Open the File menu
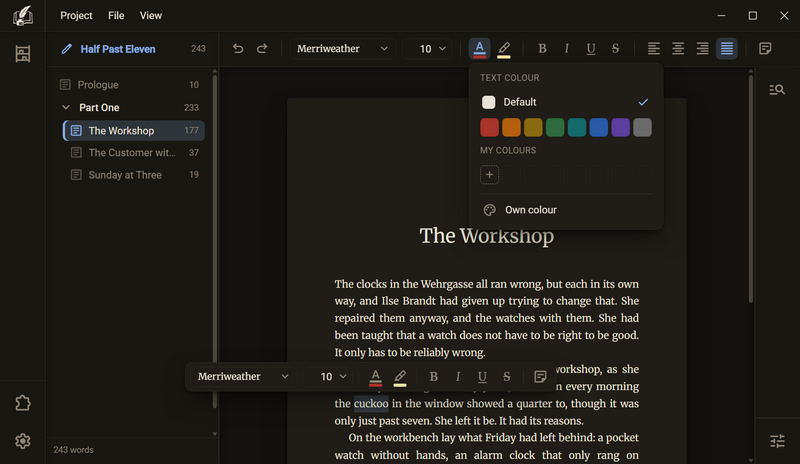Screen dimensions: 800x464 point(116,16)
